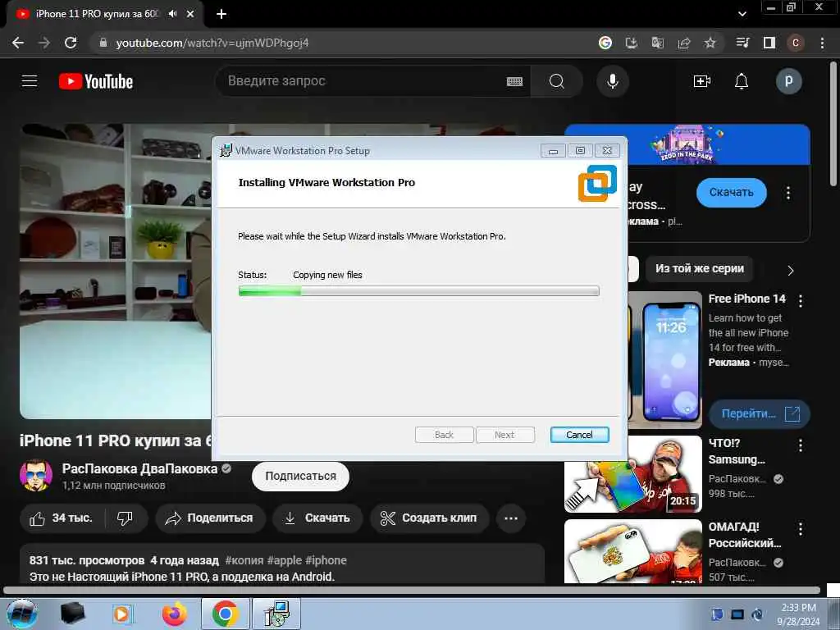This screenshot has width=840, height=630.
Task: Open the Free iPhone 14 ad thumbnail
Action: 664,359
